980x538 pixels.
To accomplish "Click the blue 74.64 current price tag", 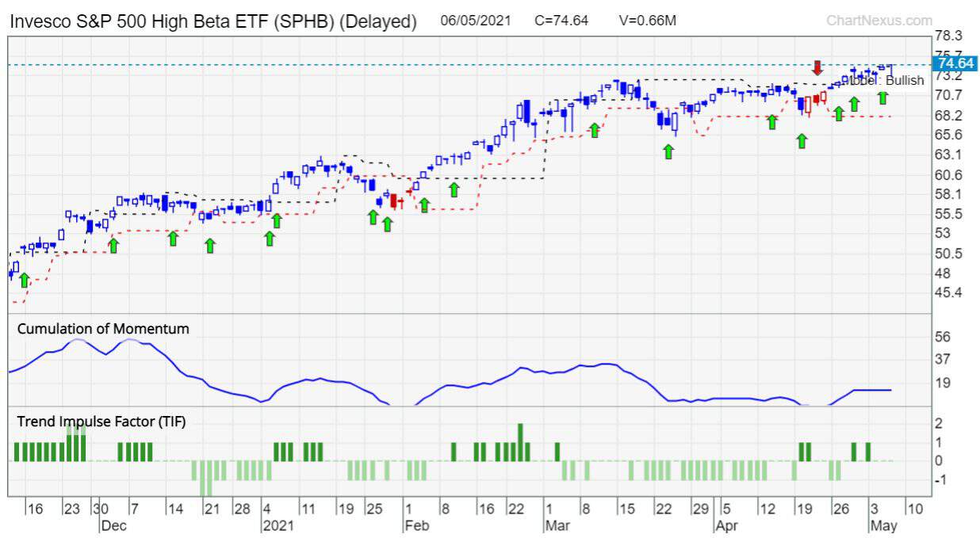I will 955,64.
